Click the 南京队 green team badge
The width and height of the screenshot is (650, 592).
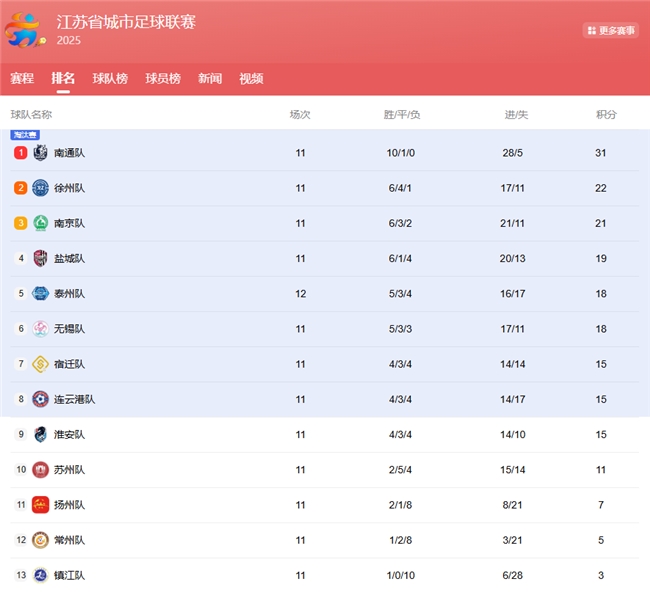click(40, 223)
